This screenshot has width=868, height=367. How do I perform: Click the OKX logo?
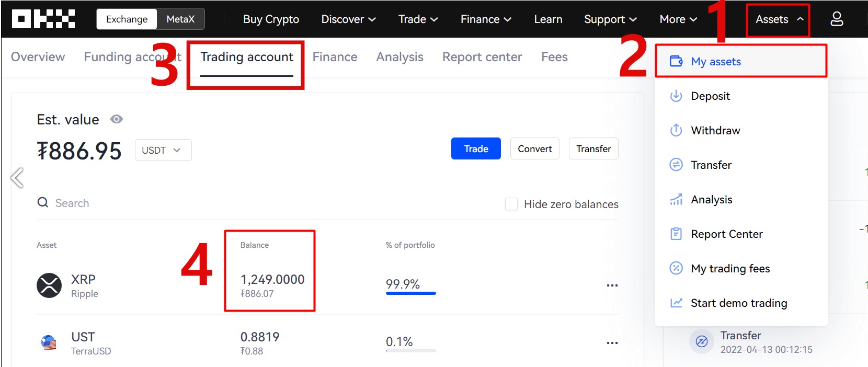(x=43, y=19)
